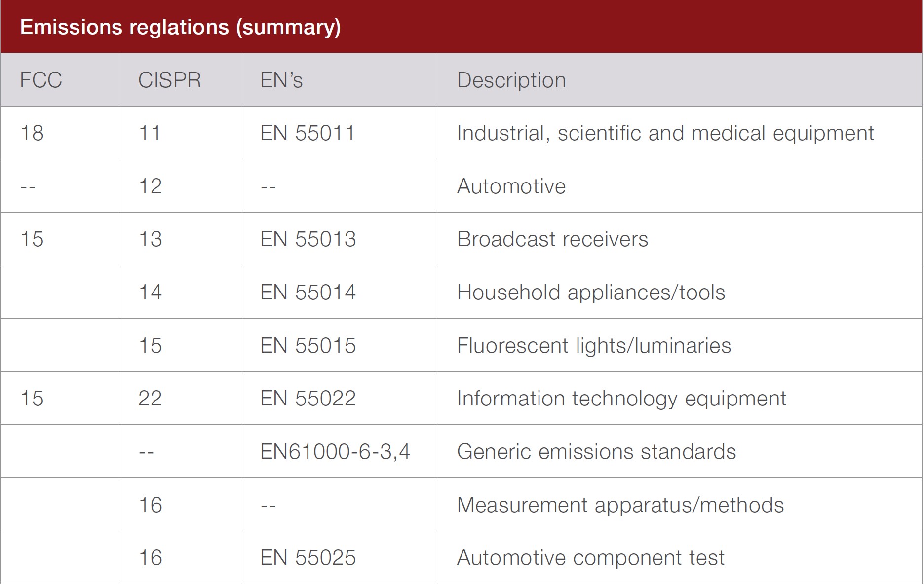Image resolution: width=924 pixels, height=586 pixels.
Task: Click the EN's column header
Action: [281, 80]
